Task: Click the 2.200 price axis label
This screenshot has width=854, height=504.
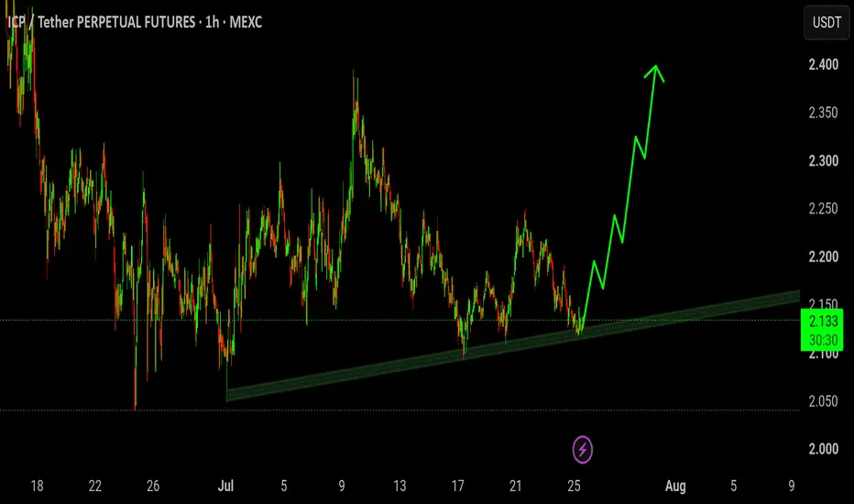Action: pos(823,257)
